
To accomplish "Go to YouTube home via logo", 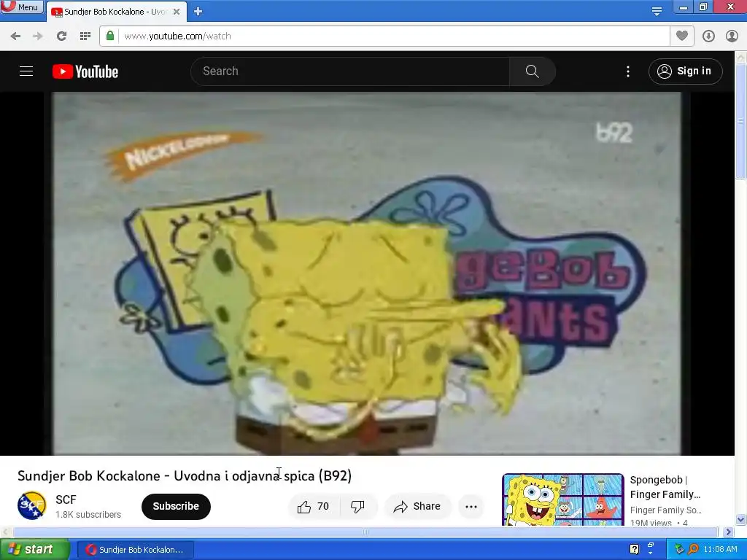I will (85, 71).
